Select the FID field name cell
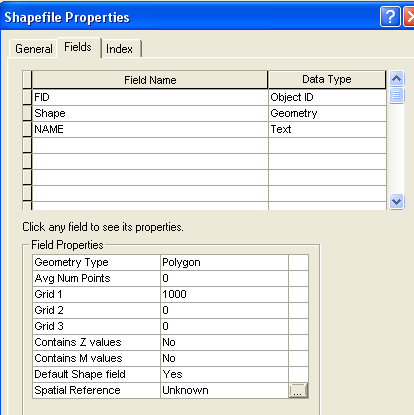This screenshot has height=415, width=414. pyautogui.click(x=150, y=97)
